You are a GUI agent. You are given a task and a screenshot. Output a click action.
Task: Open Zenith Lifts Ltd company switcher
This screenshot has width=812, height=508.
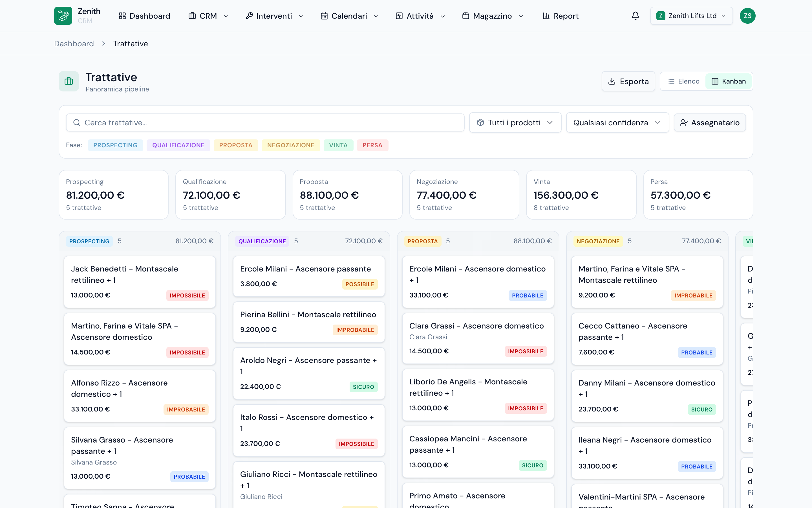691,16
